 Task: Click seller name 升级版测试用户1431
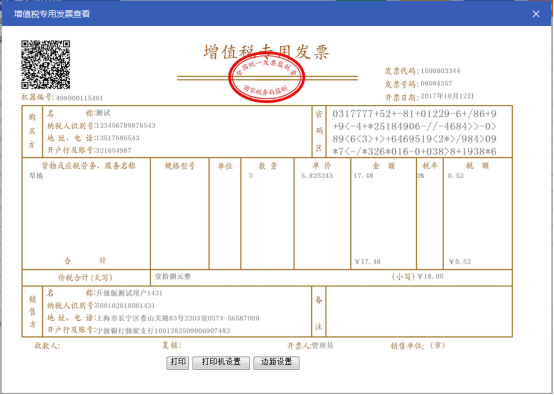tap(129, 293)
